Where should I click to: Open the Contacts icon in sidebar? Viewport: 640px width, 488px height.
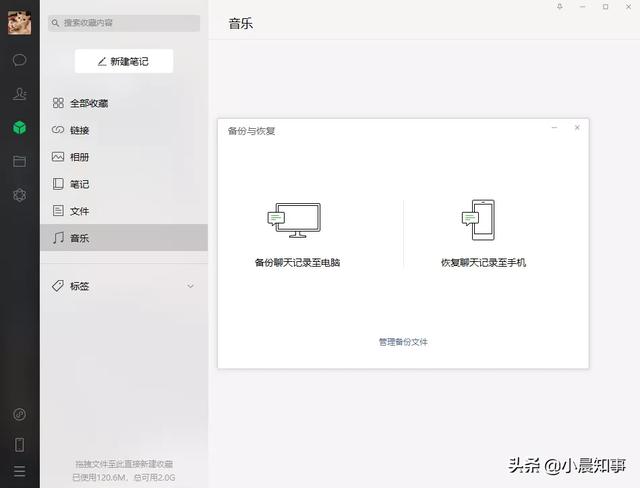(x=20, y=94)
